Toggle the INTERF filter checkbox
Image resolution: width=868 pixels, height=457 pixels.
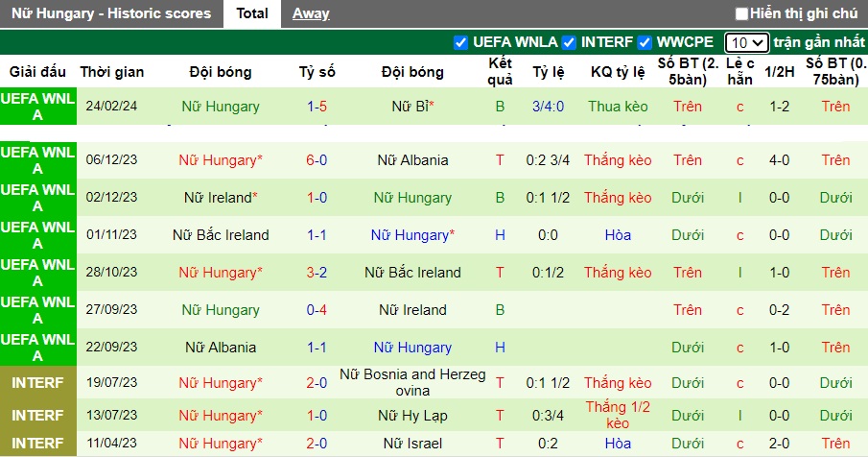pos(569,42)
